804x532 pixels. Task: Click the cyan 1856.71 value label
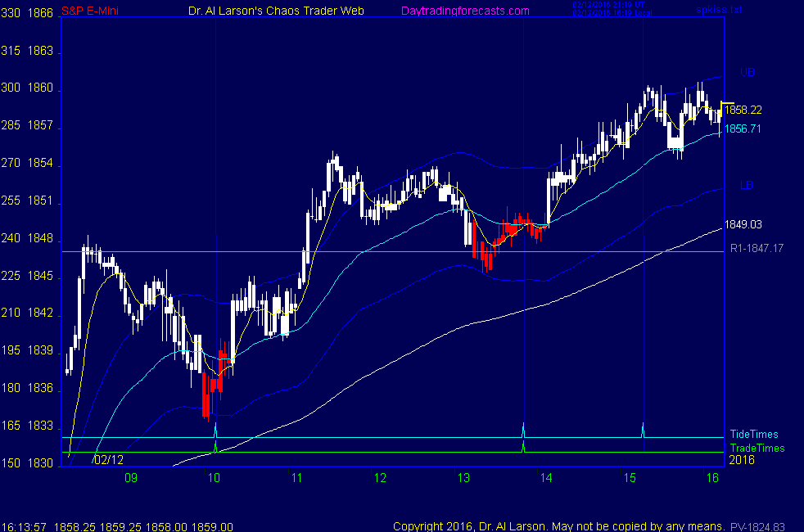click(x=743, y=128)
